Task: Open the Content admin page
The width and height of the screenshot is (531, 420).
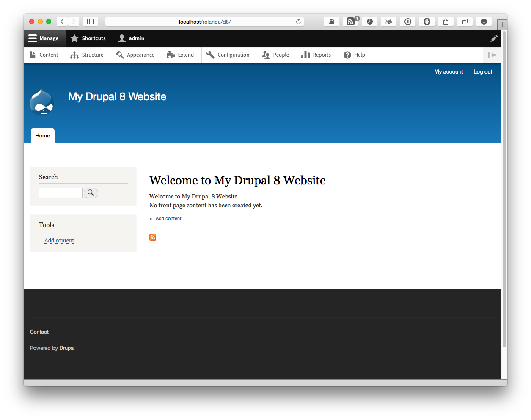Action: click(x=44, y=55)
